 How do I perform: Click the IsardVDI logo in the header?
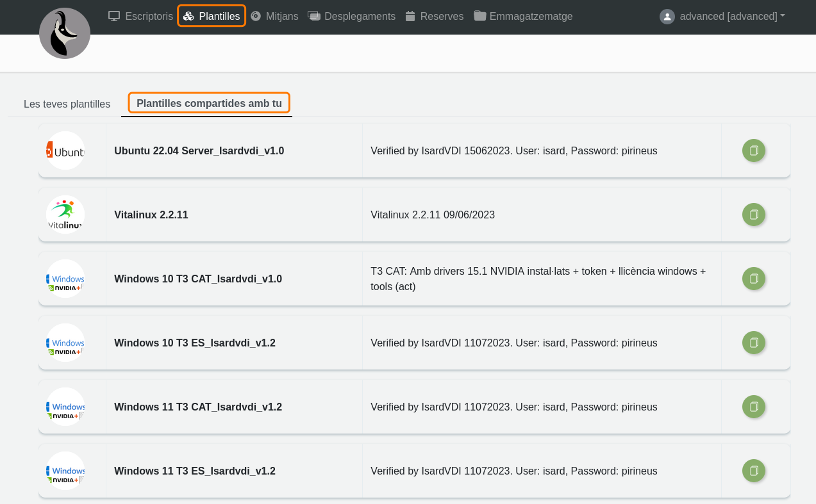(65, 33)
